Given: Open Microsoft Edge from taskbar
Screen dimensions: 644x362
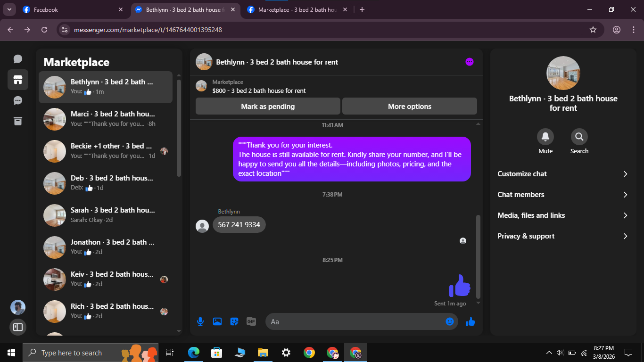Looking at the screenshot, I should [x=193, y=353].
